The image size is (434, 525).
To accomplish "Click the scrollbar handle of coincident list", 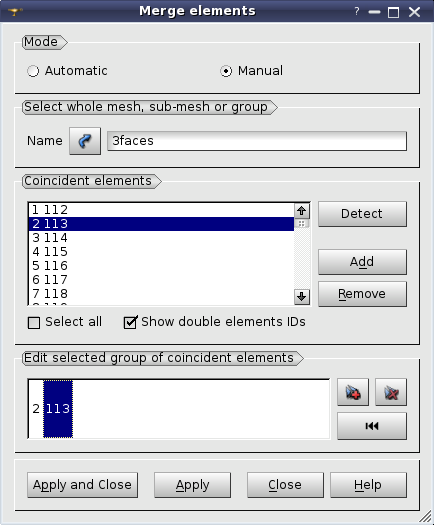I will (301, 223).
